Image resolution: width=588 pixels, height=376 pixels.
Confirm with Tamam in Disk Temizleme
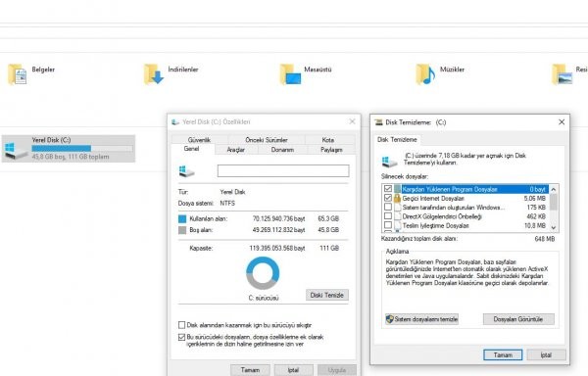(503, 355)
